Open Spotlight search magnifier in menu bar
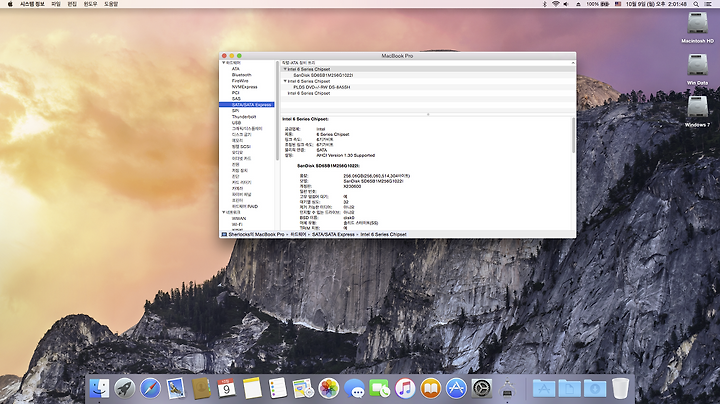Viewport: 720px width, 404px height. [696, 4]
